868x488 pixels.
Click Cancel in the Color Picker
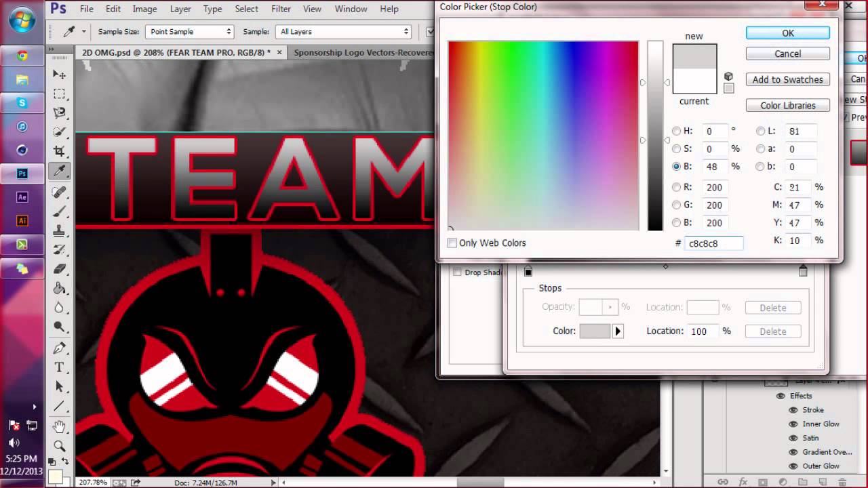click(787, 54)
